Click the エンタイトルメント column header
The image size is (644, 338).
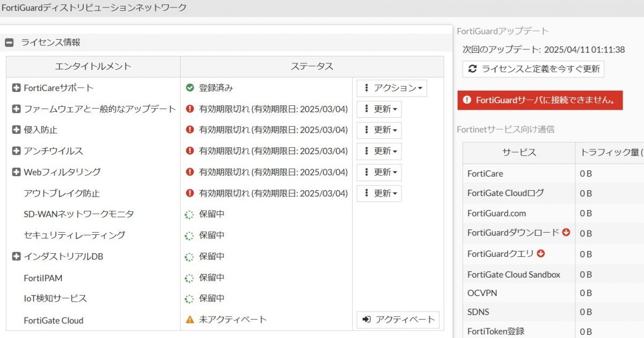click(93, 66)
